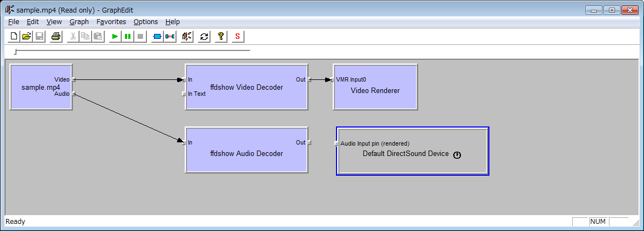644x231 pixels.
Task: Open the Graph menu
Action: [79, 22]
